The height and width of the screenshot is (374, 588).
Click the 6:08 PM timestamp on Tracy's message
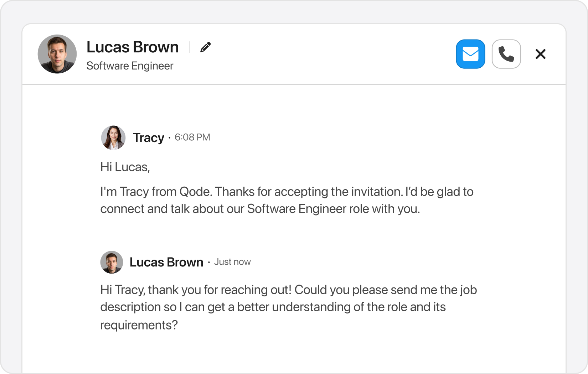tap(192, 137)
